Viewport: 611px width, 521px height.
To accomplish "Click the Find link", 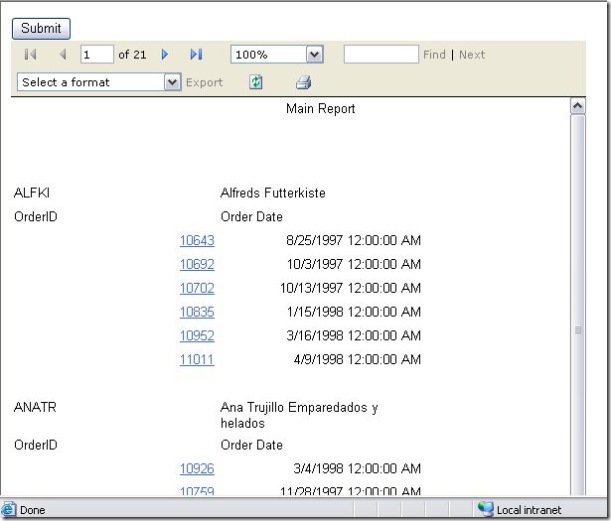I will pos(434,55).
